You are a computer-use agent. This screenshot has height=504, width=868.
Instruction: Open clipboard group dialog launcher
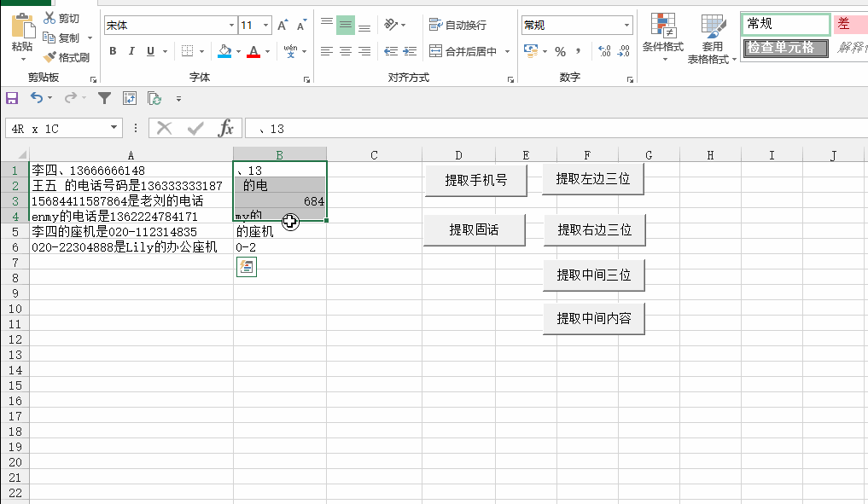pos(93,79)
